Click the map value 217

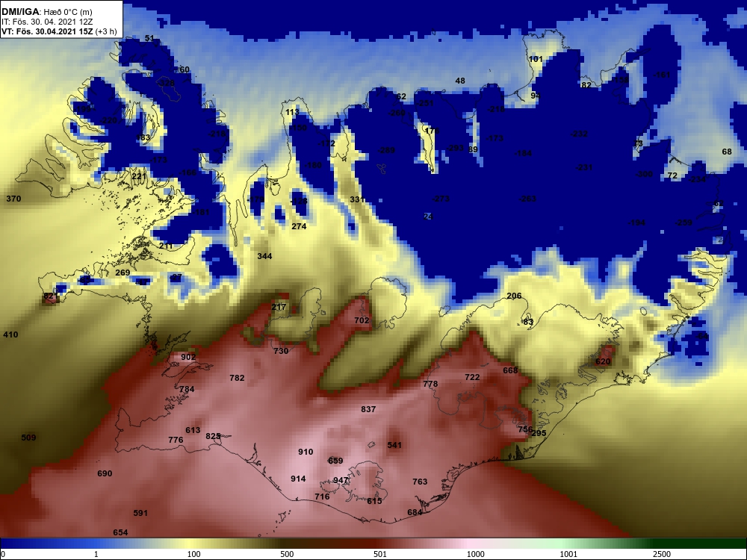(279, 307)
